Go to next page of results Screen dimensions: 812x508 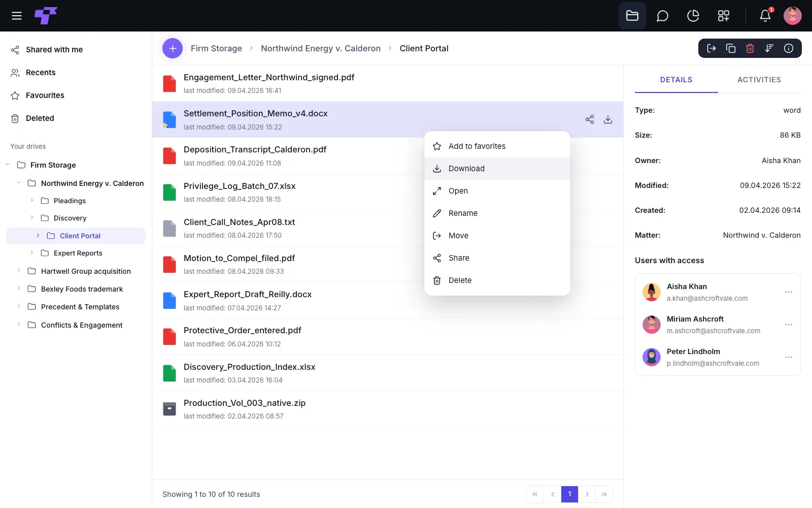coord(587,494)
